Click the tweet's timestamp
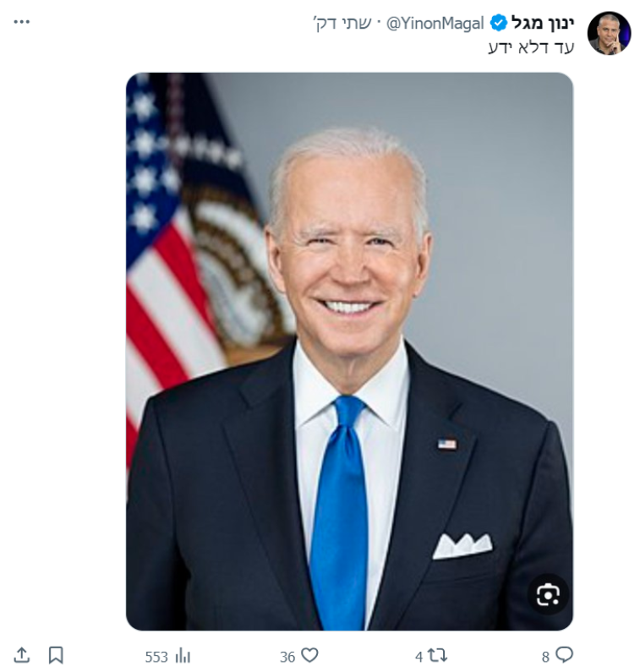640x672 pixels. click(345, 23)
